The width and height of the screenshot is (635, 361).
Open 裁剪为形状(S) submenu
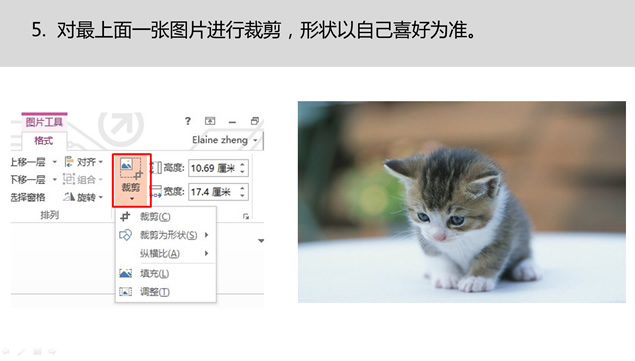tap(165, 235)
